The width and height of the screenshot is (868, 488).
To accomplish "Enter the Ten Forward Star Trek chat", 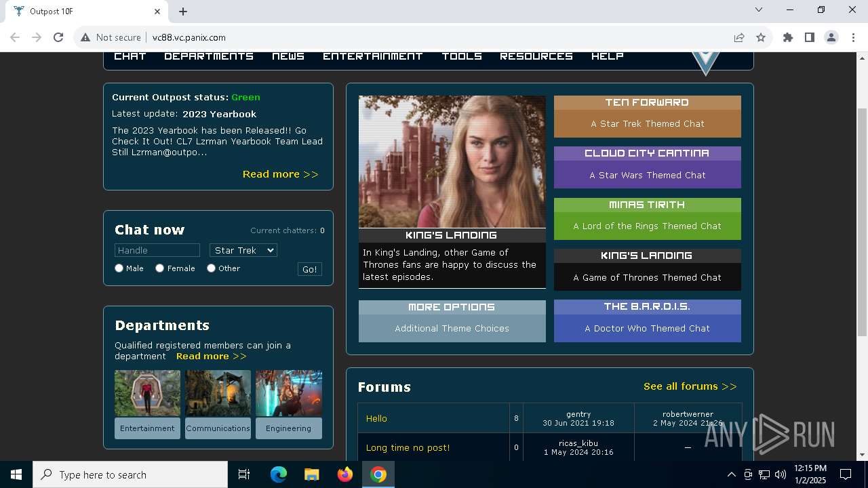I will tap(648, 117).
